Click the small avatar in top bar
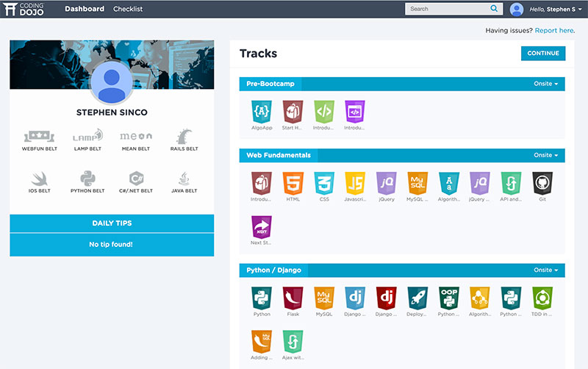The height and width of the screenshot is (369, 588). [517, 9]
